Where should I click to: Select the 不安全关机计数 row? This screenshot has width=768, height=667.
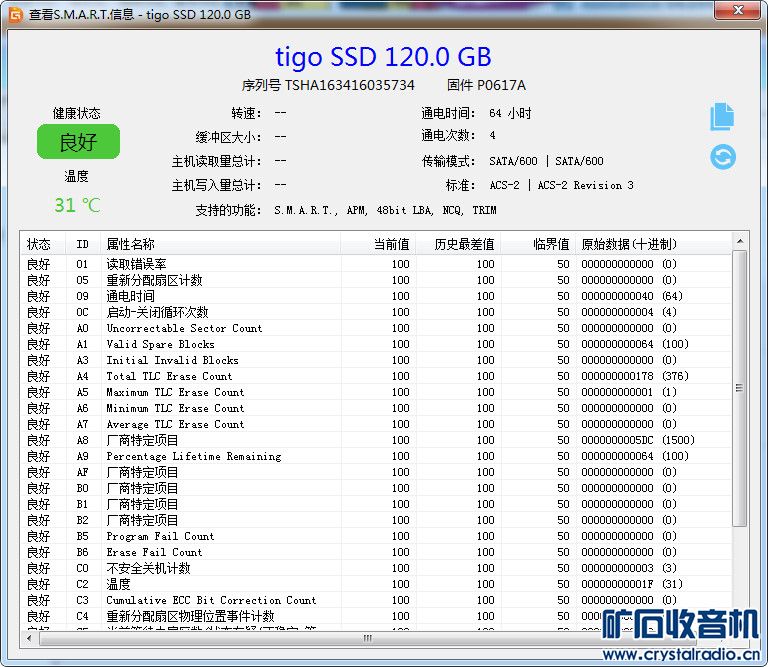point(376,568)
